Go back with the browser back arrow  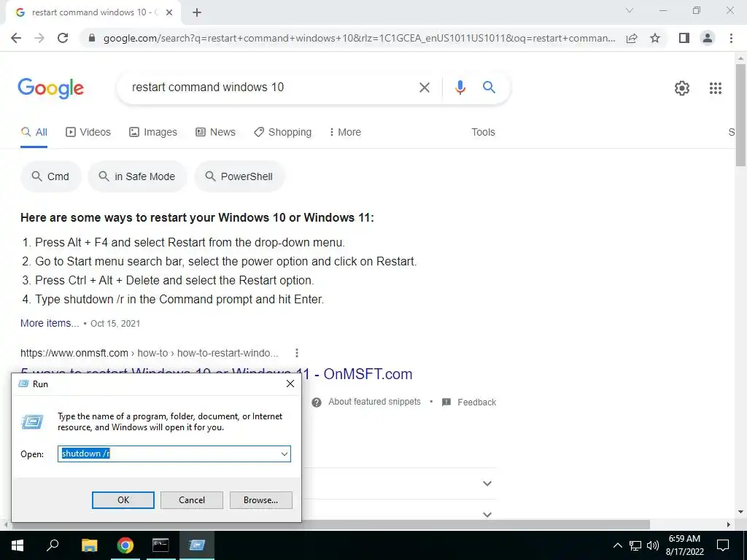click(x=16, y=38)
